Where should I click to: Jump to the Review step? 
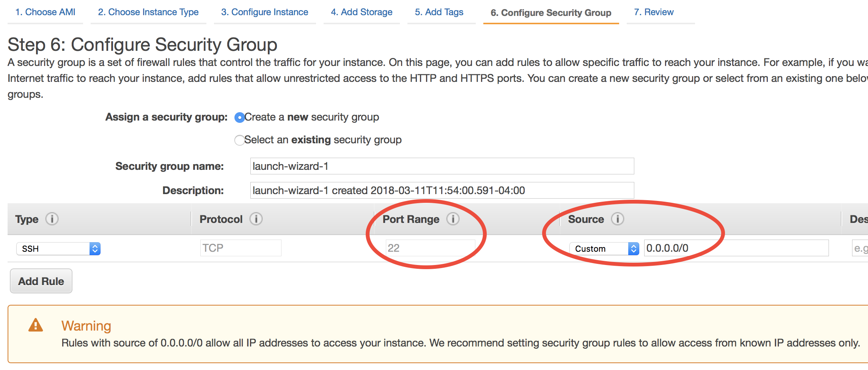click(x=654, y=12)
